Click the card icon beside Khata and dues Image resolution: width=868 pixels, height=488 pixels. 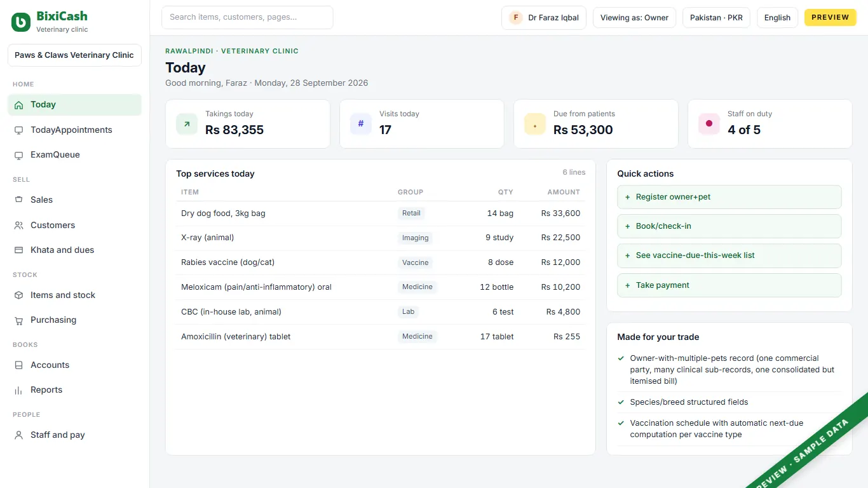point(18,250)
